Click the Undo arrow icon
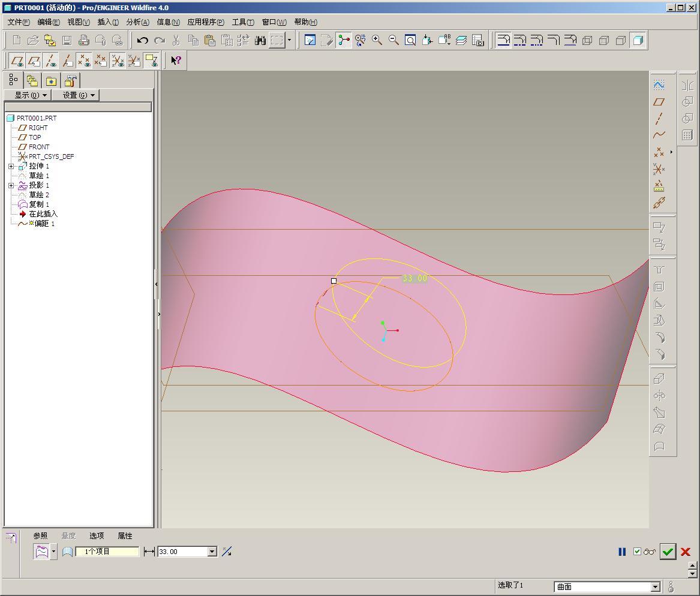The width and height of the screenshot is (700, 596). point(142,40)
